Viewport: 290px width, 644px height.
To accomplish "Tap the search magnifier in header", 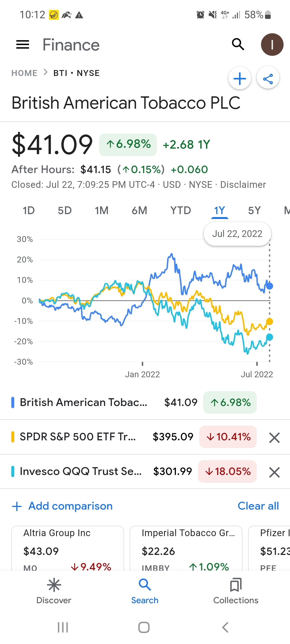I will [x=238, y=44].
